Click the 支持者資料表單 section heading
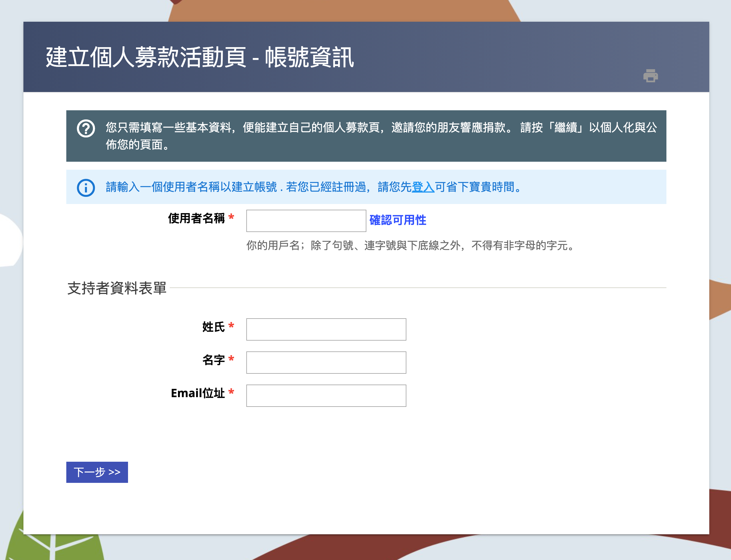 [117, 288]
